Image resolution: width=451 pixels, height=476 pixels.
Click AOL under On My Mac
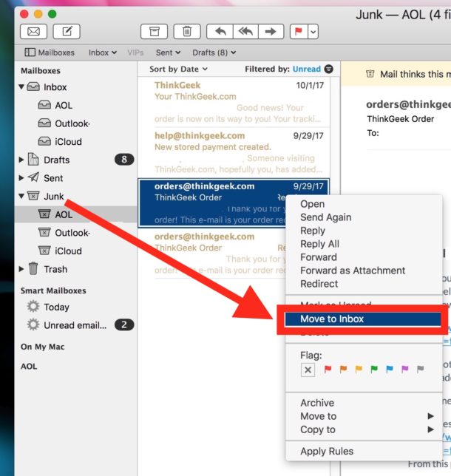coord(29,367)
